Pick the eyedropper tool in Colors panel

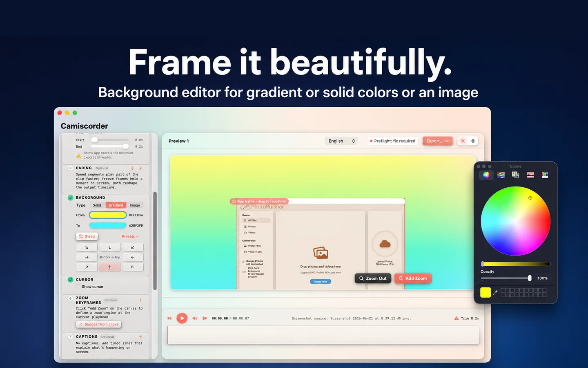pyautogui.click(x=496, y=292)
